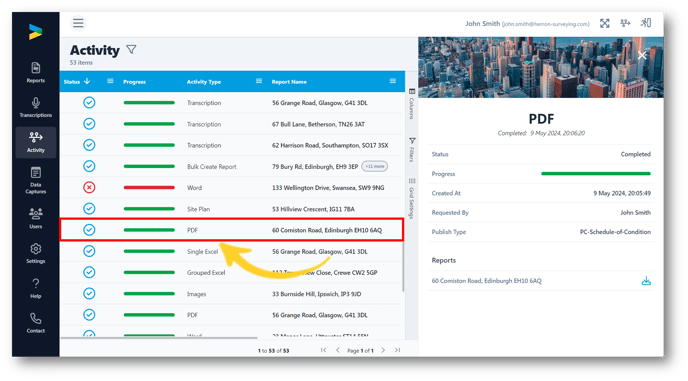The height and width of the screenshot is (381, 688).
Task: Open the Users section
Action: (x=36, y=218)
